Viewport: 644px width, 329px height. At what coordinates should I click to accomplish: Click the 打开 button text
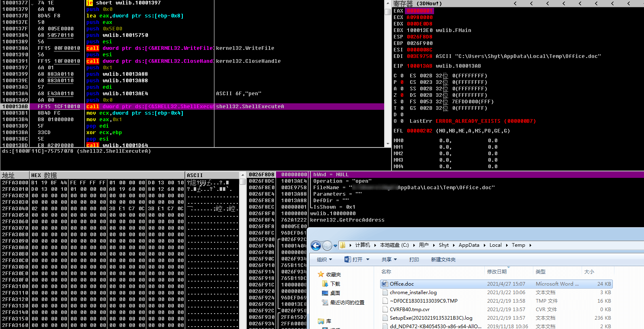point(357,259)
